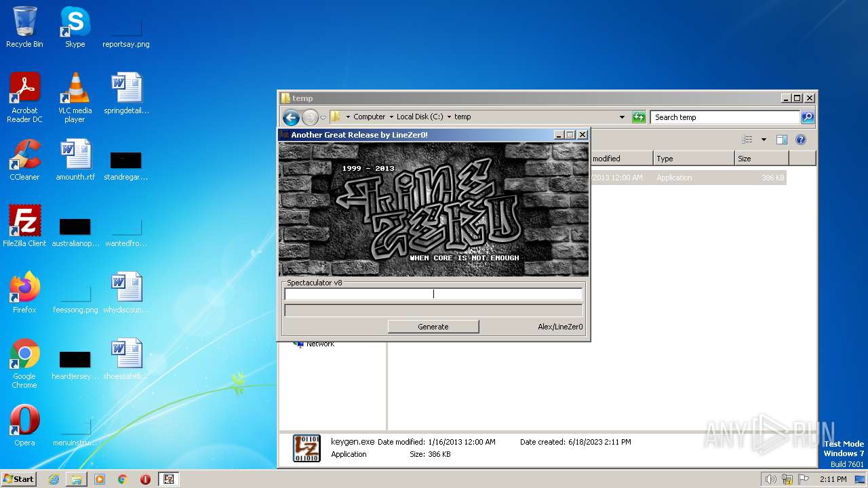Open Opera desktop shortcut
Screen dimensions: 868x488
[24, 426]
